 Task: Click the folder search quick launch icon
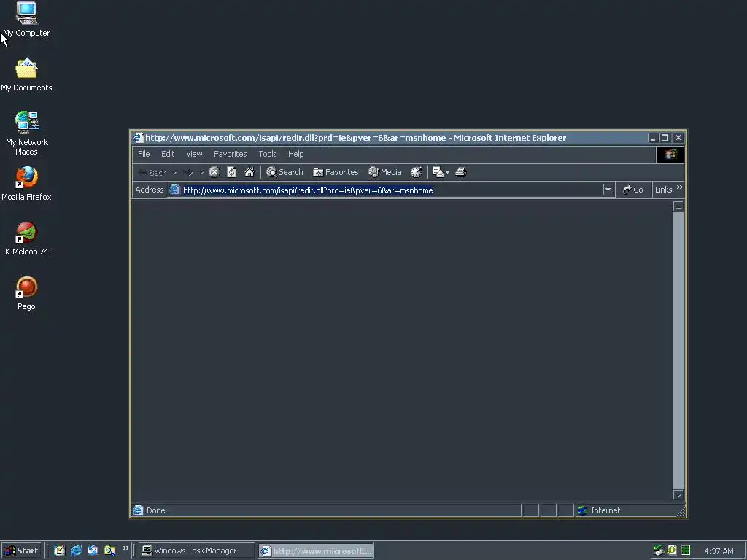109,551
